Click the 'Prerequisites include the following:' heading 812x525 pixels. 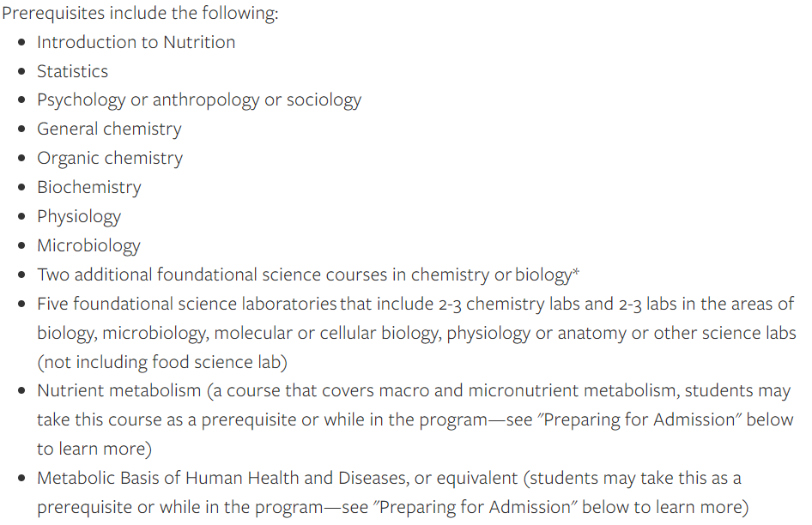pyautogui.click(x=140, y=13)
